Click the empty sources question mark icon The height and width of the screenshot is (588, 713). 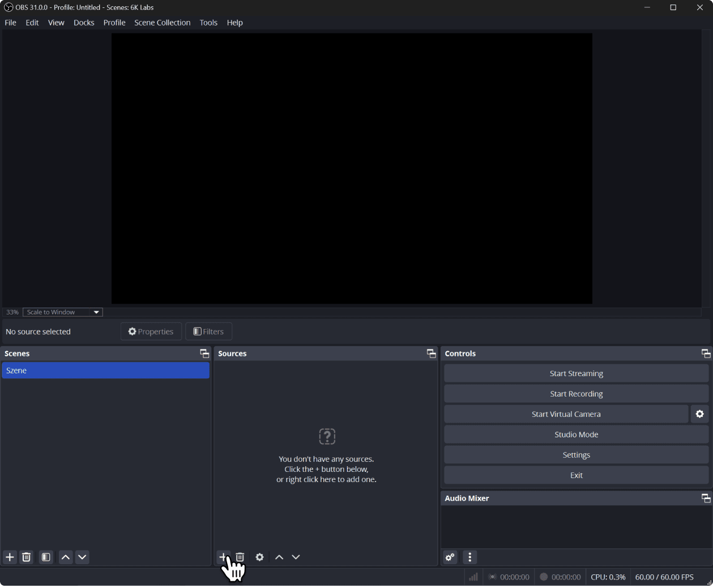[327, 436]
